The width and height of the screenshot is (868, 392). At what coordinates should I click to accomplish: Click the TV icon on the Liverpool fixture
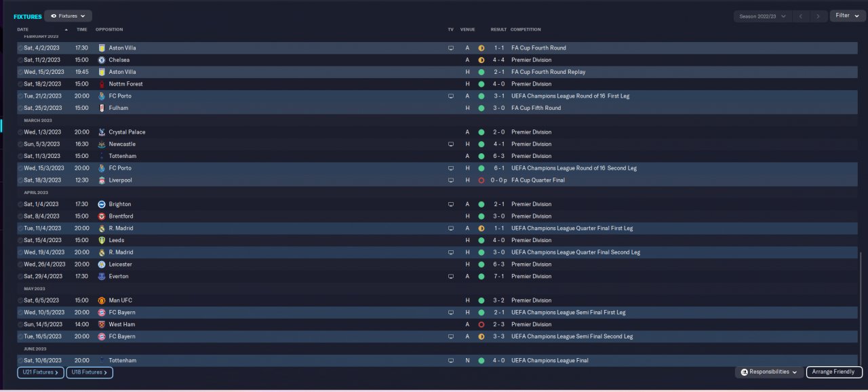[x=450, y=180]
